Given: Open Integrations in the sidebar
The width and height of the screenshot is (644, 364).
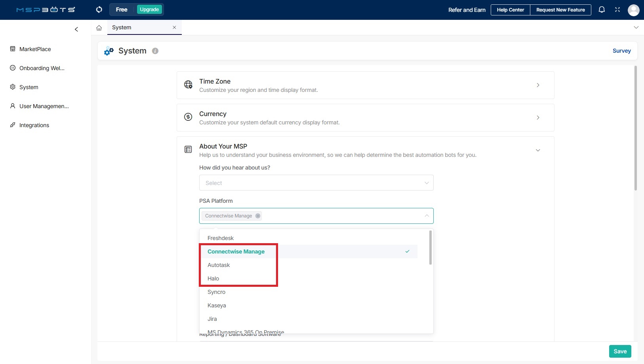Looking at the screenshot, I should point(34,125).
